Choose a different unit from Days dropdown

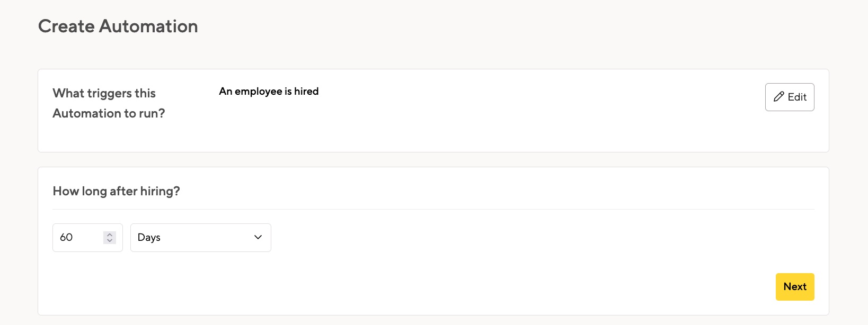200,238
